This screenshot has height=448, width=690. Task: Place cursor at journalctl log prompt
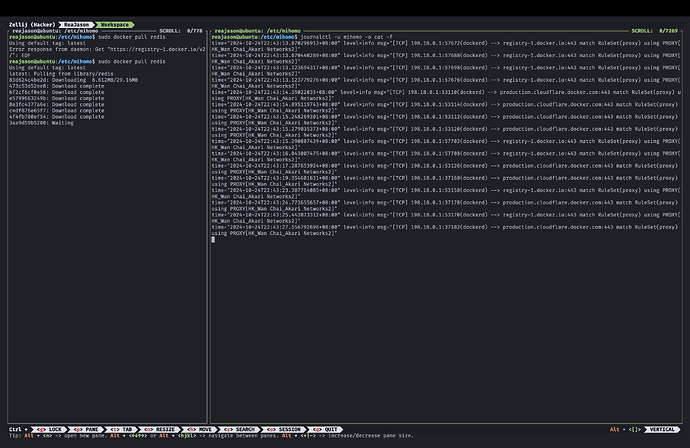pos(213,239)
